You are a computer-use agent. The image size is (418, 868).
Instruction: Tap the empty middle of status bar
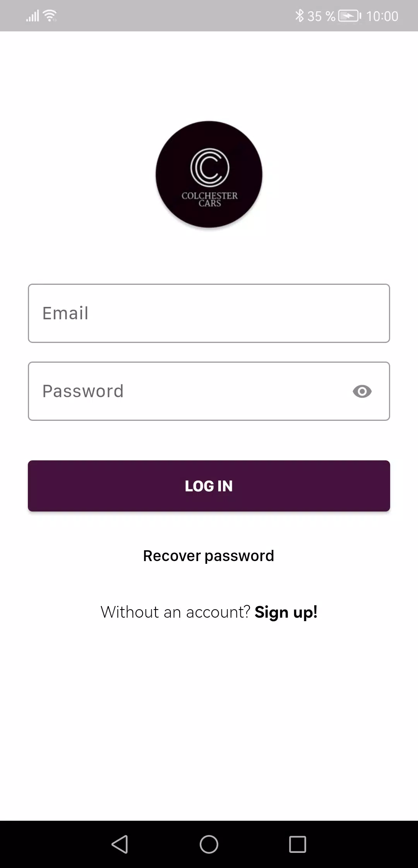coord(174,16)
